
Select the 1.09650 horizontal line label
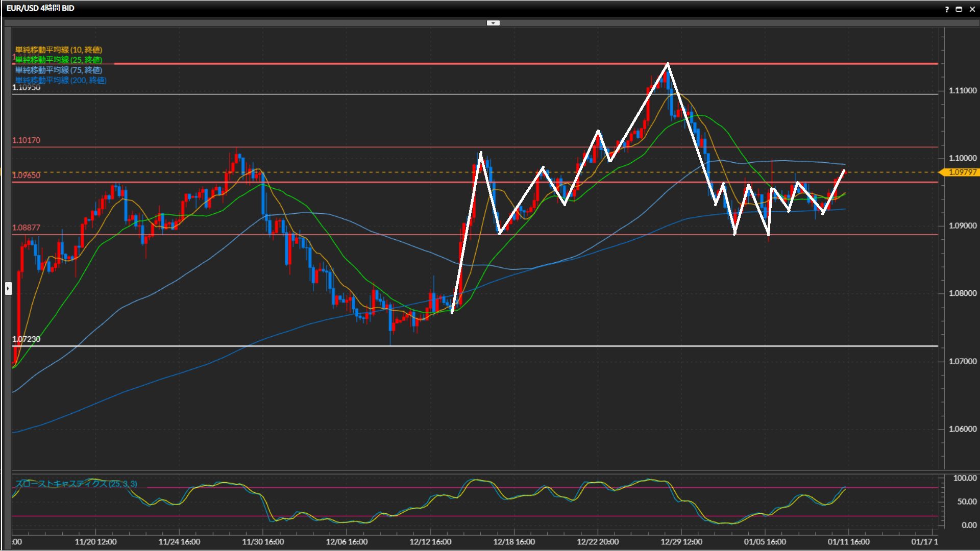click(x=26, y=176)
